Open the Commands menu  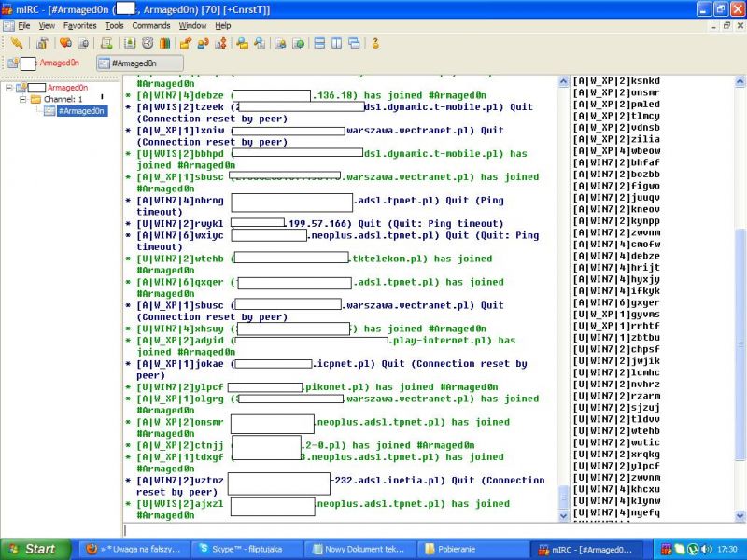tap(151, 26)
